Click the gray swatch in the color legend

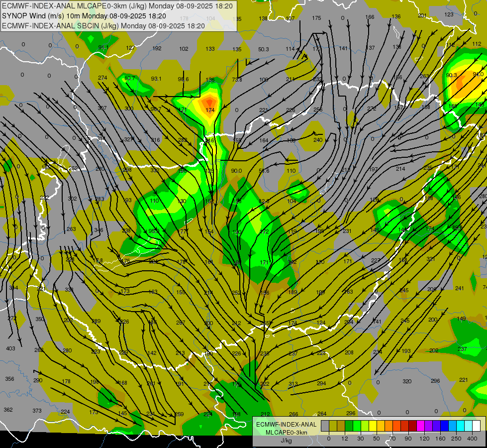point(325,426)
